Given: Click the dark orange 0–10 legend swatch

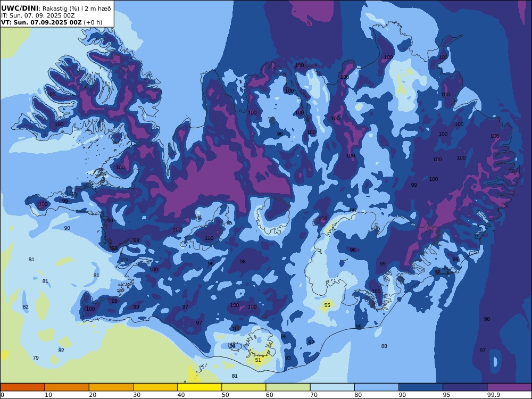Looking at the screenshot, I should pos(22,387).
